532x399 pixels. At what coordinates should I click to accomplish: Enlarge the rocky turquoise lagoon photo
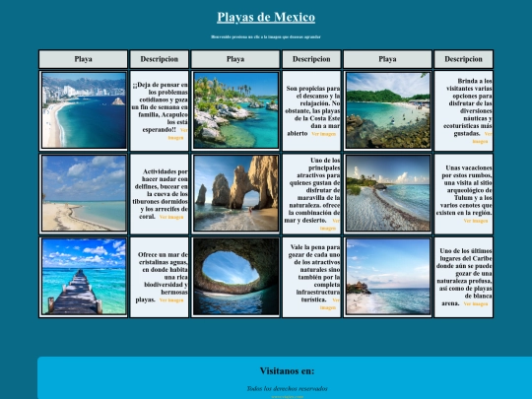(235, 110)
